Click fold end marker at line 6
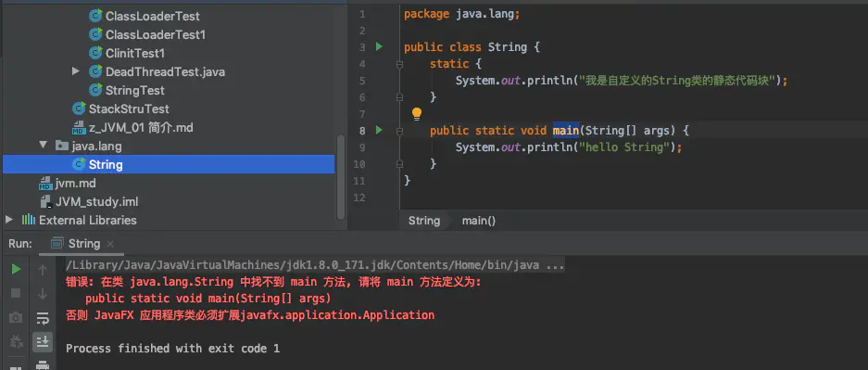Image resolution: width=868 pixels, height=370 pixels. pyautogui.click(x=399, y=97)
